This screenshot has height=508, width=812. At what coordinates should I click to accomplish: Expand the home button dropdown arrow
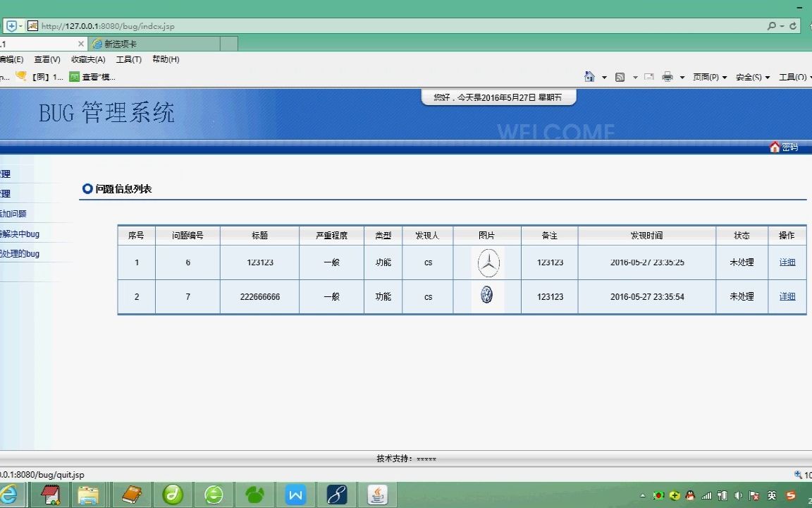pyautogui.click(x=603, y=77)
